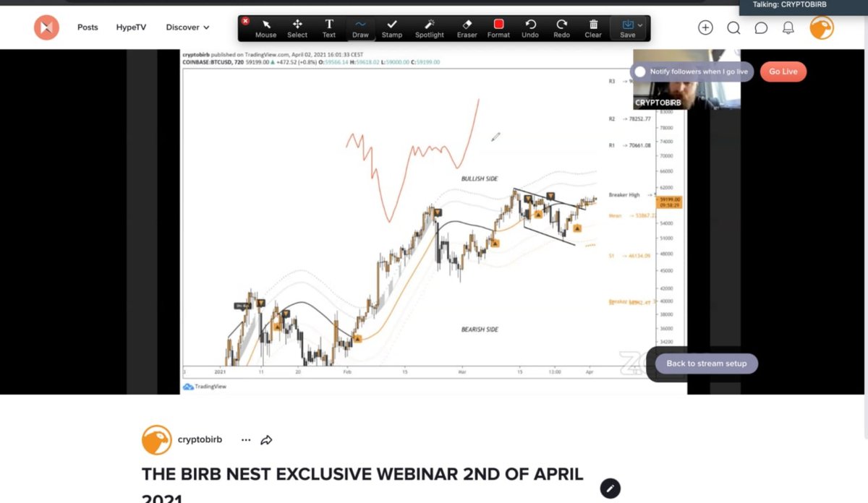868x503 pixels.
Task: Open the profile avatar menu
Action: point(822,27)
